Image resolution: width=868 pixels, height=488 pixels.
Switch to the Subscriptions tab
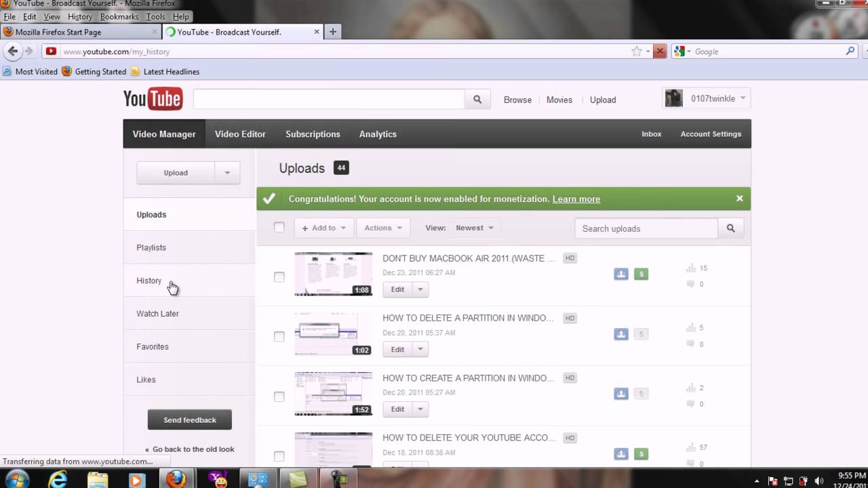point(313,134)
